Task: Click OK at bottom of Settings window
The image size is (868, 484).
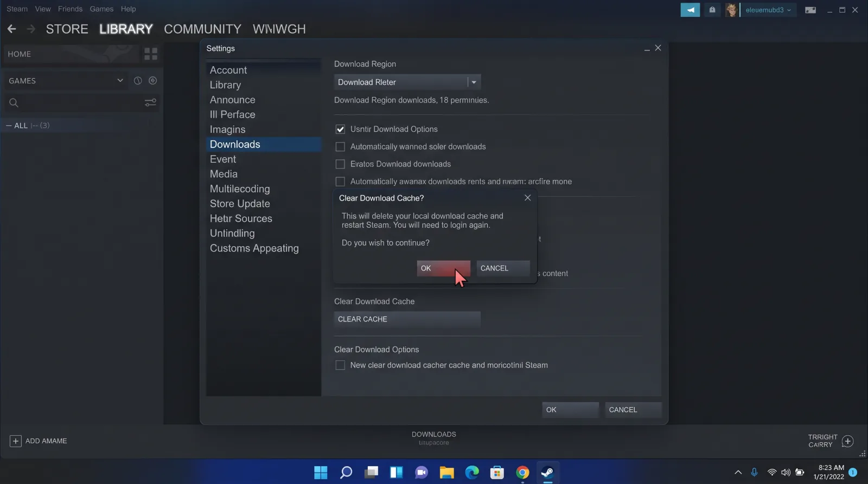Action: (x=570, y=410)
